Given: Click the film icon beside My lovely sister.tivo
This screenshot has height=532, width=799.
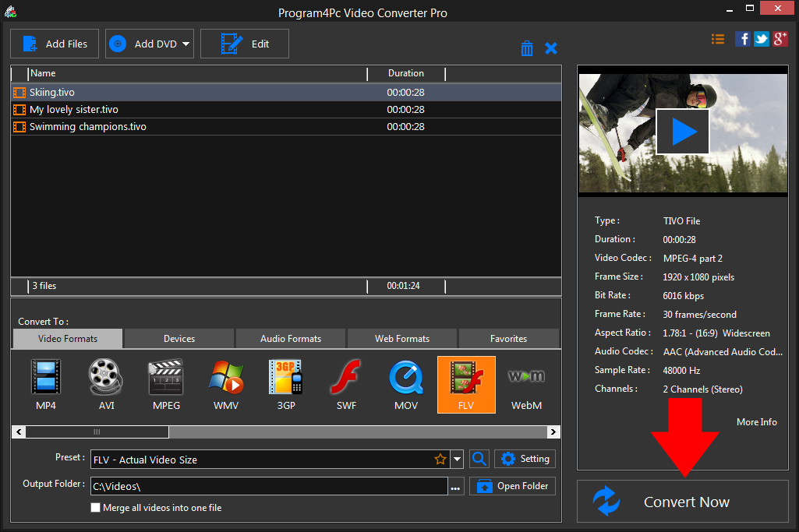Looking at the screenshot, I should pos(19,110).
